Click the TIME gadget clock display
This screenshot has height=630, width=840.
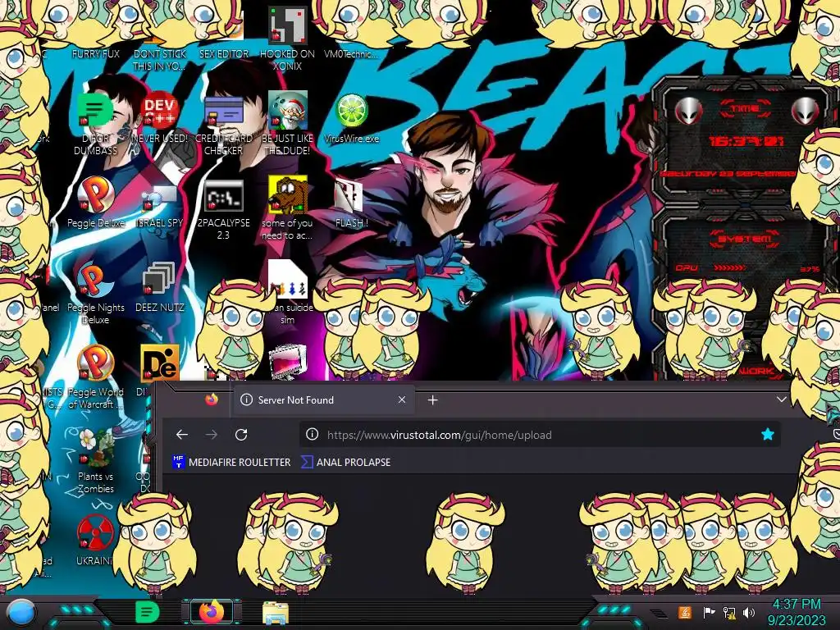(746, 141)
